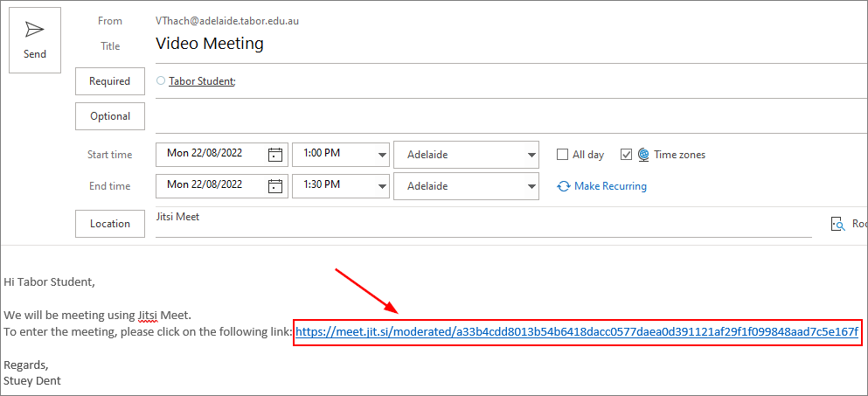This screenshot has width=868, height=396.
Task: Click the Jitsi Meet location field
Action: point(437,217)
